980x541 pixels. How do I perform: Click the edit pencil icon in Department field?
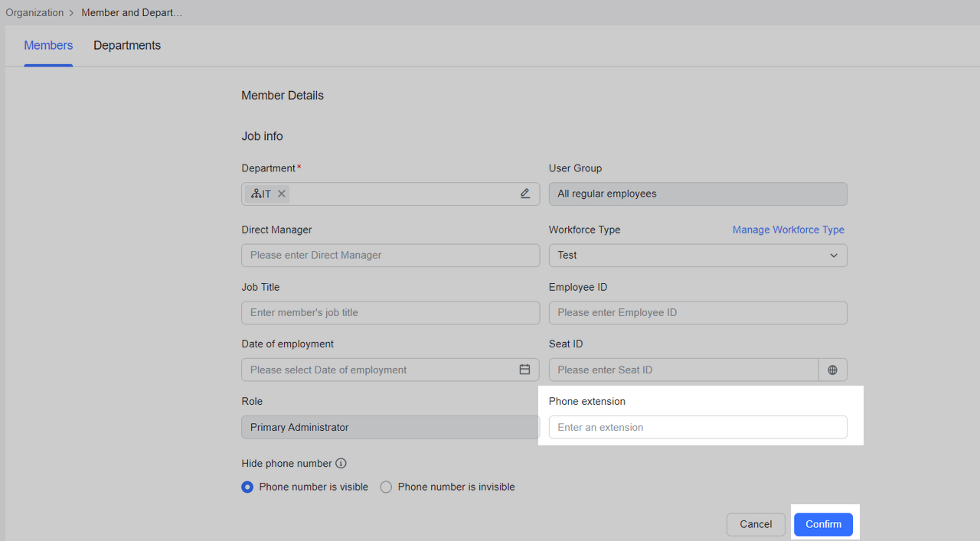click(x=525, y=194)
